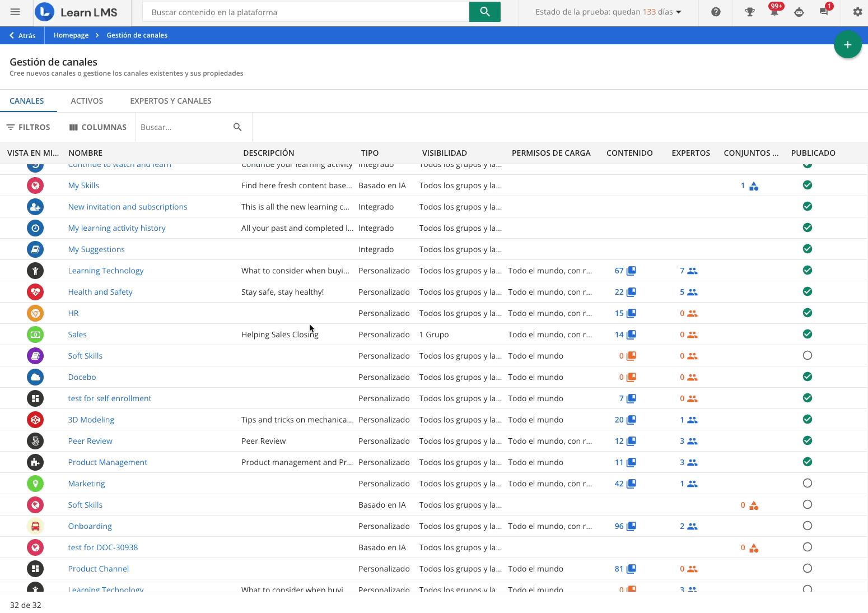Open the COLUMNAS column selector

tap(98, 127)
